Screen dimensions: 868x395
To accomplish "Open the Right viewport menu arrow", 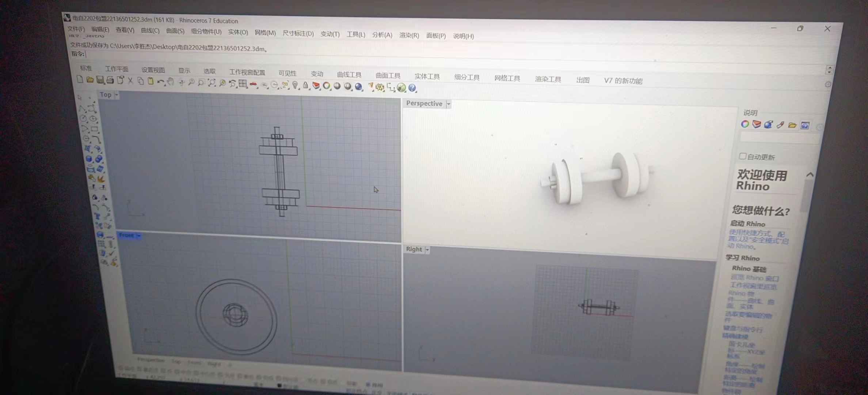I will click(x=427, y=250).
